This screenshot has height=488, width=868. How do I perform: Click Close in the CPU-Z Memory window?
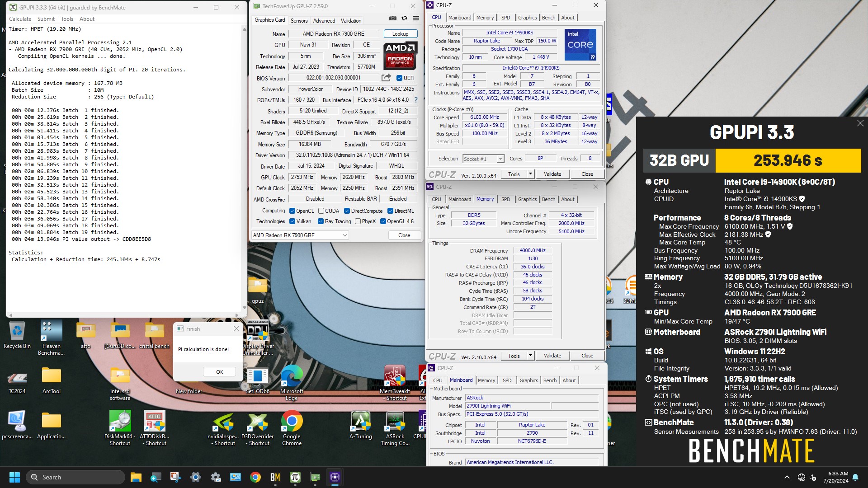[587, 356]
